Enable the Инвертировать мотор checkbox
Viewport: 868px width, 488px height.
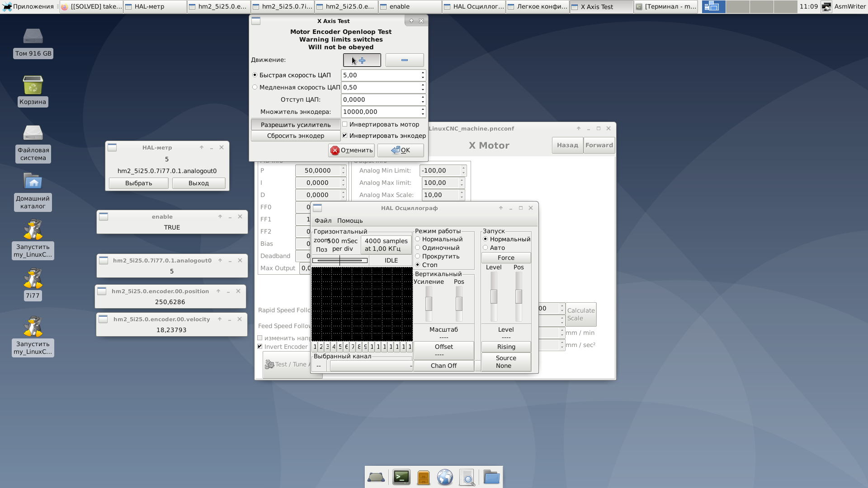coord(345,124)
